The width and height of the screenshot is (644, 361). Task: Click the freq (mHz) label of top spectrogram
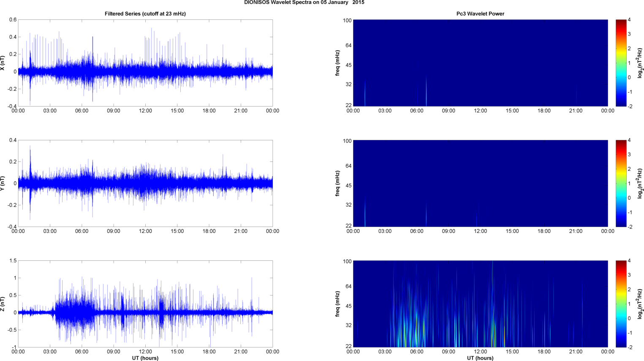(x=338, y=63)
